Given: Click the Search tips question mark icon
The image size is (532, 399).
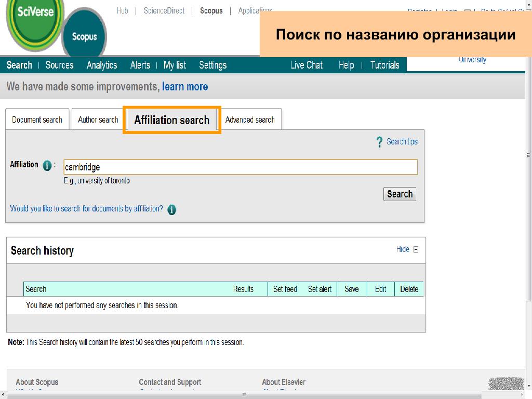Looking at the screenshot, I should click(379, 142).
